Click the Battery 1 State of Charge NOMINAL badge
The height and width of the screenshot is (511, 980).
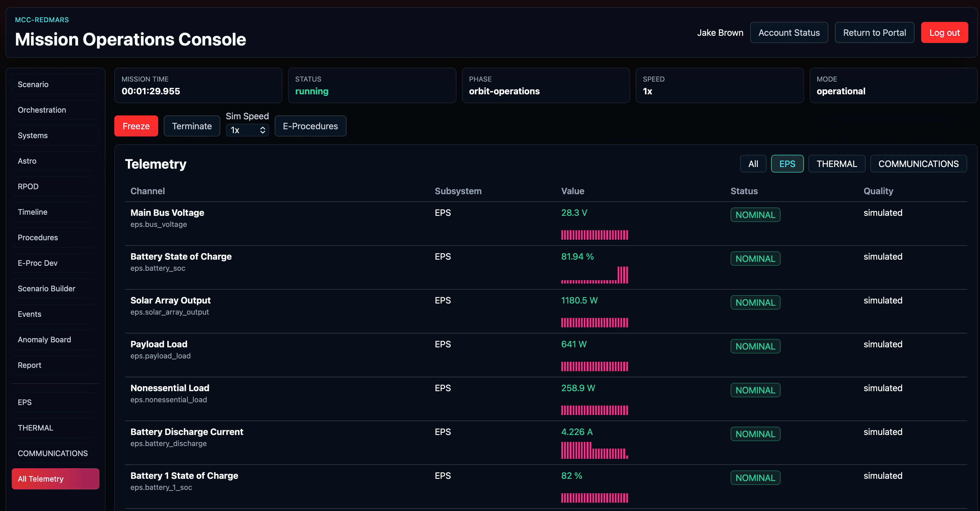tap(755, 477)
